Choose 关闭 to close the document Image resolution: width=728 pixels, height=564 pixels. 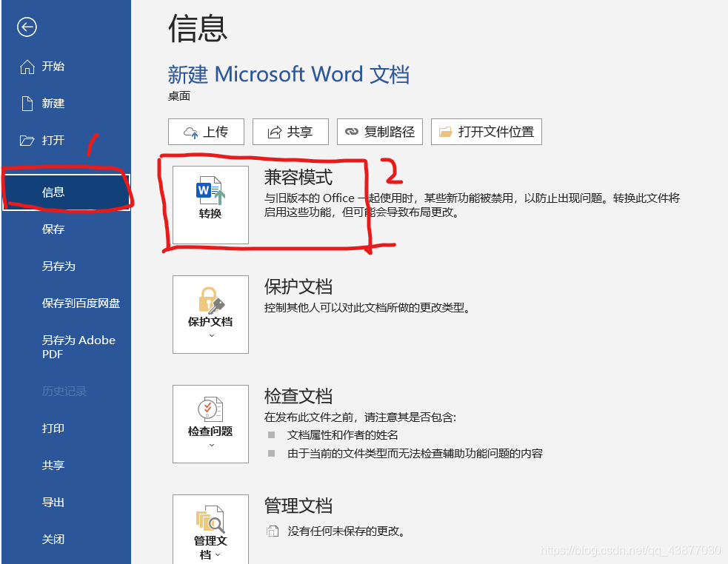pos(53,540)
